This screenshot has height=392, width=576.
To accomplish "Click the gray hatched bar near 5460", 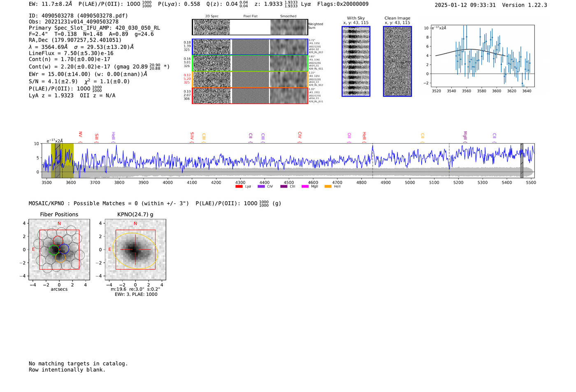I will [522, 160].
